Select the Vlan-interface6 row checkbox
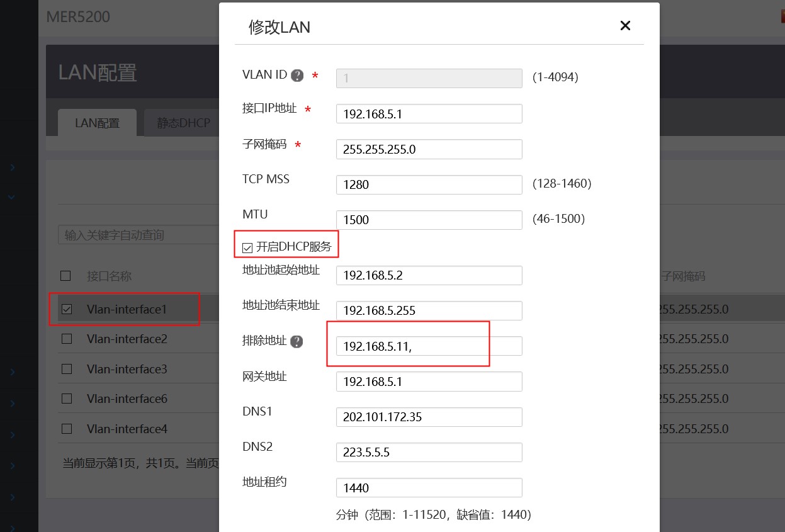Viewport: 785px width, 532px height. coord(67,399)
